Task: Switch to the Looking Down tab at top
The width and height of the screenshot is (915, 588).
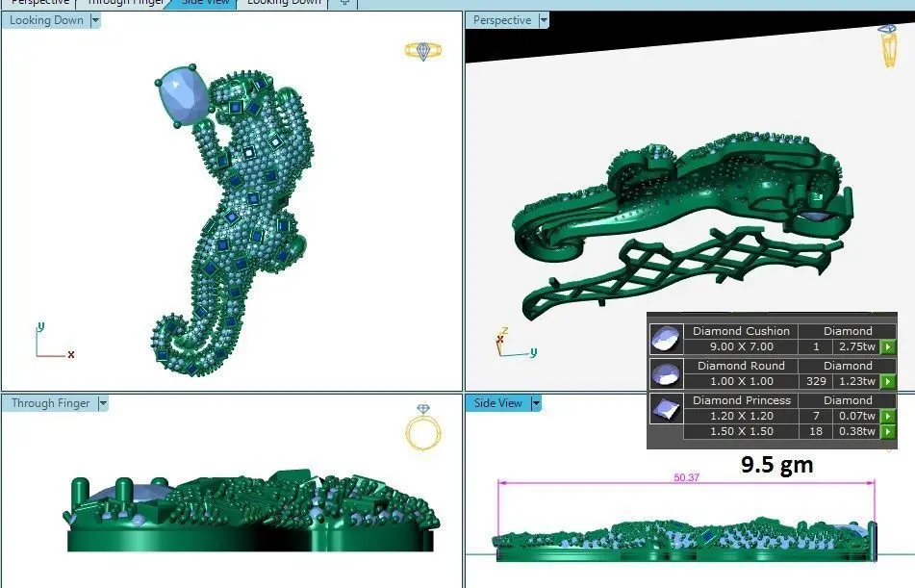Action: click(284, 2)
